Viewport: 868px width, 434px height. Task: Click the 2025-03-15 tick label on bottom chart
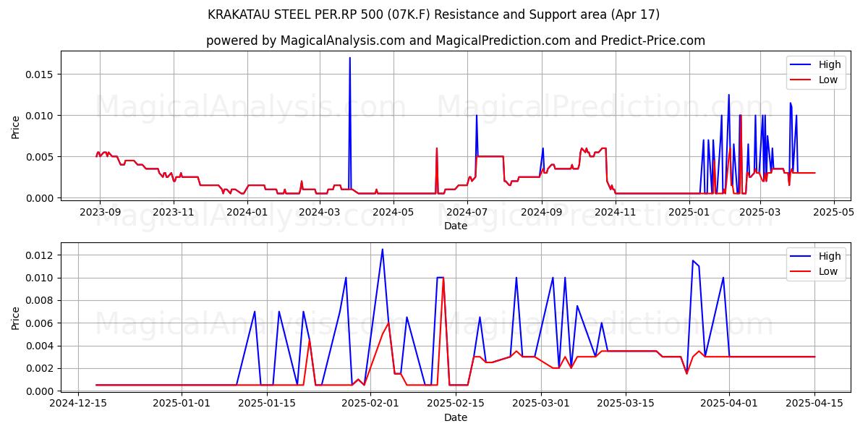pyautogui.click(x=626, y=405)
